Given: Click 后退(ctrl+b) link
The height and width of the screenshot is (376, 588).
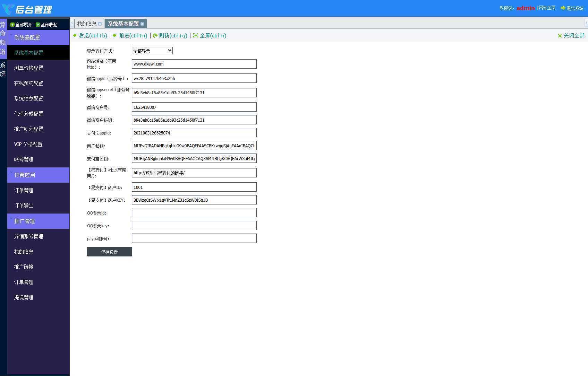Looking at the screenshot, I should point(93,35).
